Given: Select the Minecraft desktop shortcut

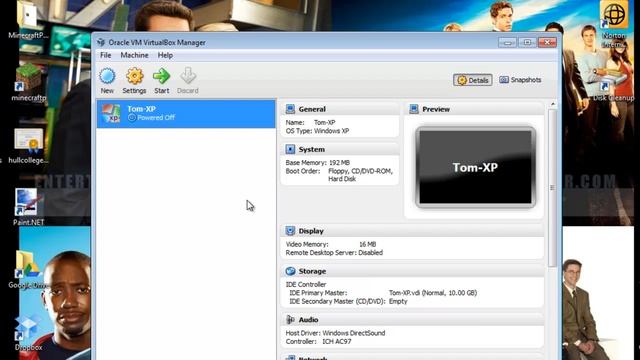Looking at the screenshot, I should tap(29, 82).
